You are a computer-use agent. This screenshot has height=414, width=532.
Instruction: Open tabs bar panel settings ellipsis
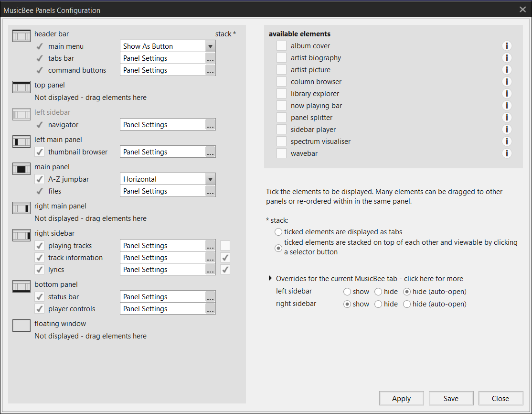(x=210, y=58)
